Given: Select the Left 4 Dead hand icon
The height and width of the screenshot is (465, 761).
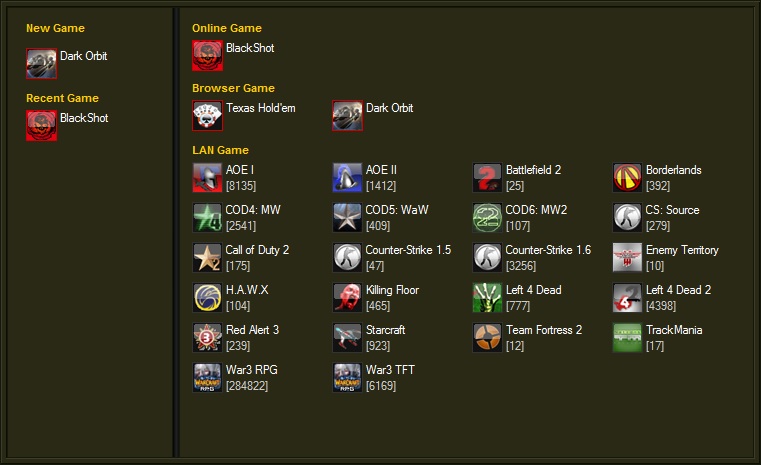Looking at the screenshot, I should click(487, 298).
